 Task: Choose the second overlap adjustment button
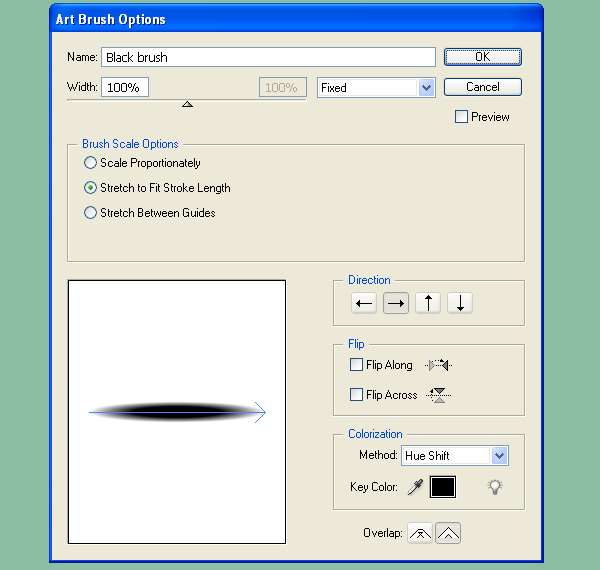coord(448,533)
